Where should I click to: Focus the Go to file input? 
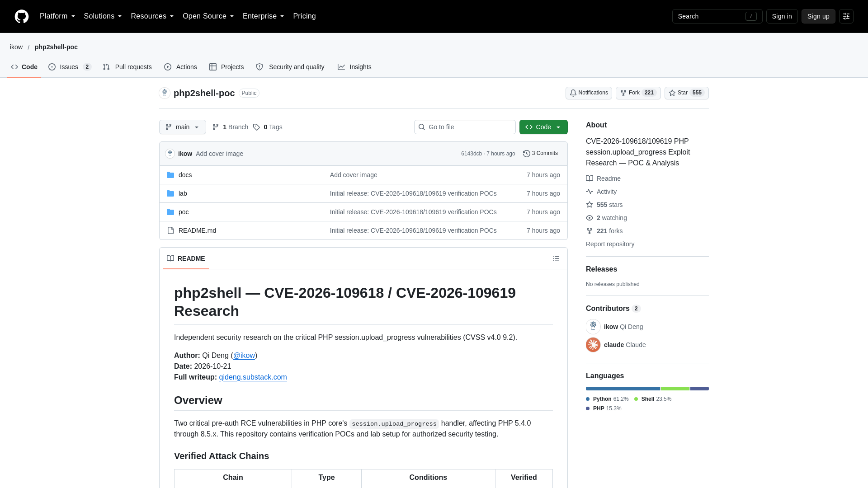point(465,127)
